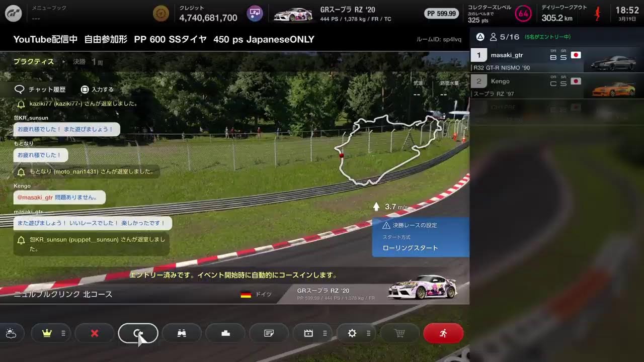Cancel entry with the red X button

(95, 333)
